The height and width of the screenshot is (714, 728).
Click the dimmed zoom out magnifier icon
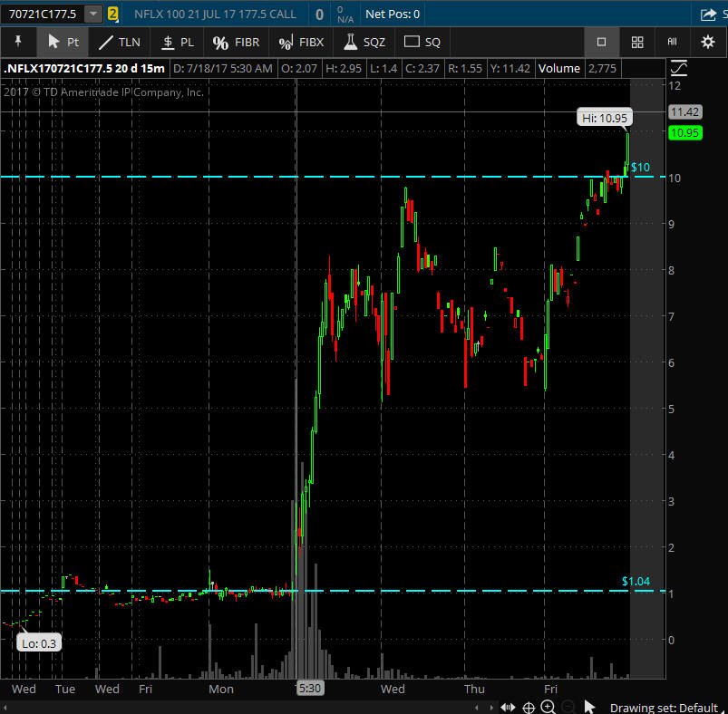pyautogui.click(x=568, y=707)
